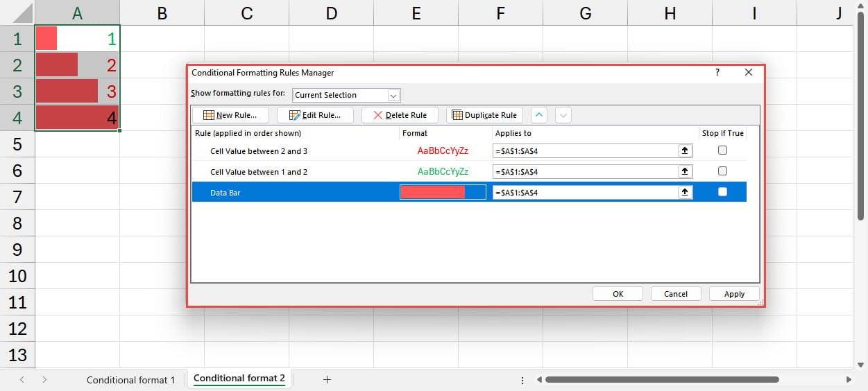
Task: Click the New Rule button
Action: (x=230, y=115)
